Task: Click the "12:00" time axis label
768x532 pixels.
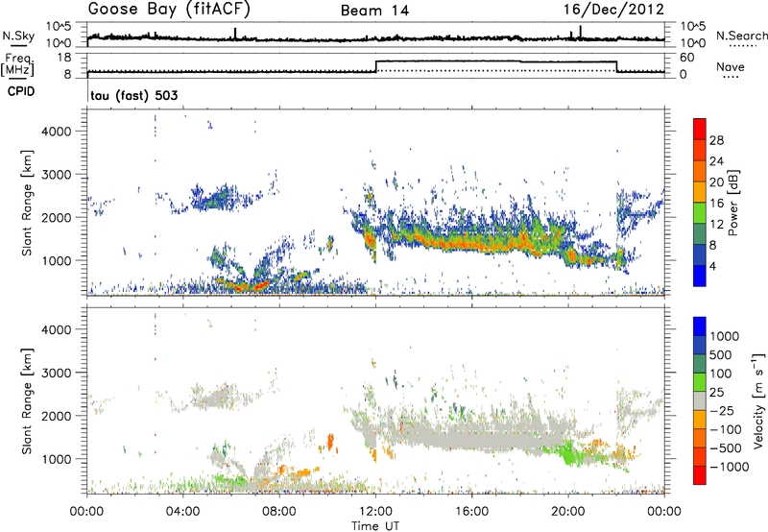Action: [x=375, y=512]
